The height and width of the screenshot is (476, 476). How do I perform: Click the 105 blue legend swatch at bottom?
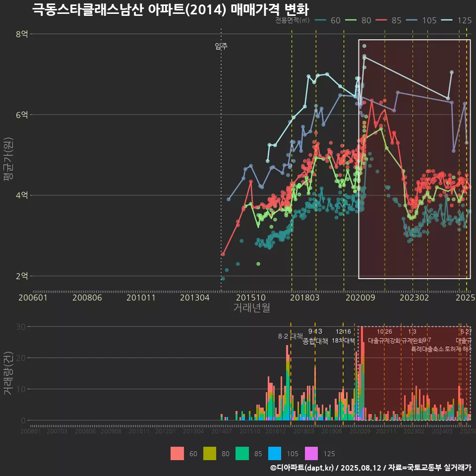[x=274, y=454]
